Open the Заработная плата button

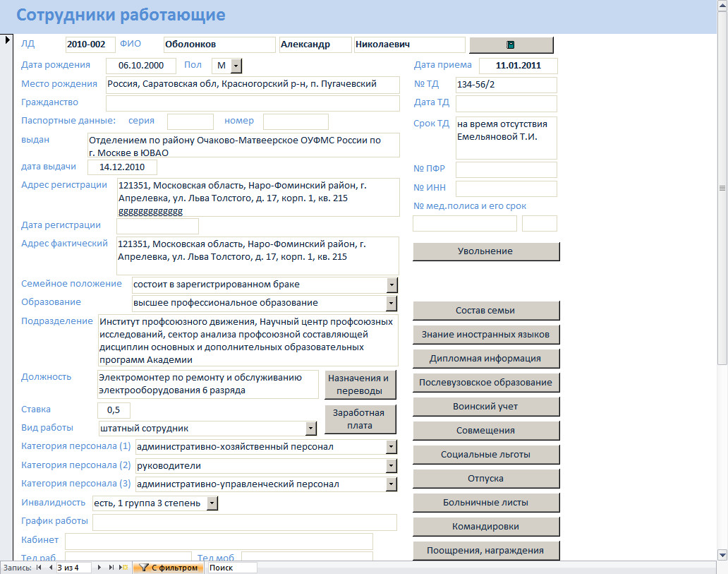click(x=360, y=419)
